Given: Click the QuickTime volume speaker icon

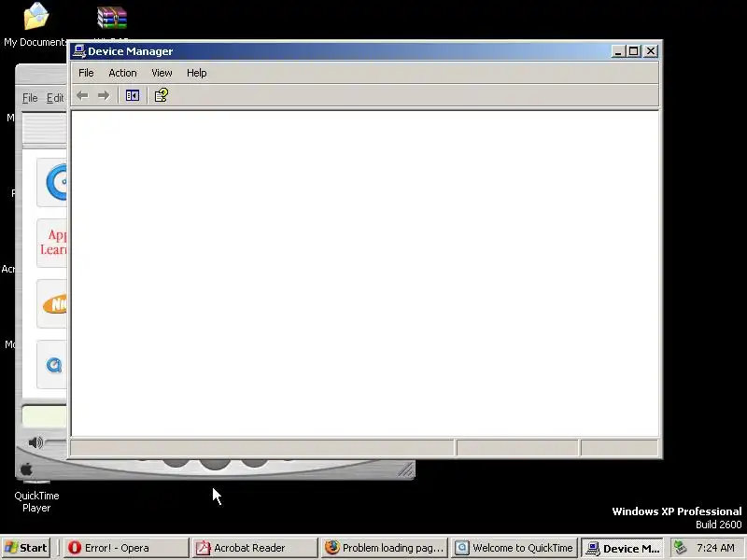Looking at the screenshot, I should (x=35, y=442).
